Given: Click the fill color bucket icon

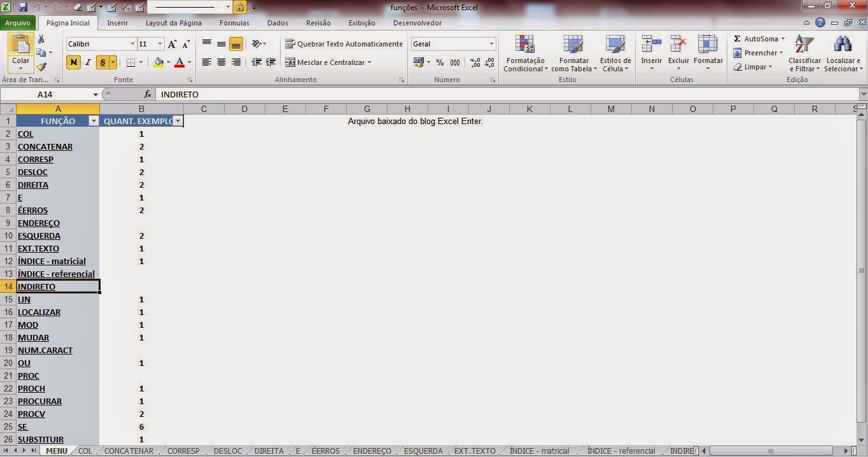Looking at the screenshot, I should click(158, 62).
